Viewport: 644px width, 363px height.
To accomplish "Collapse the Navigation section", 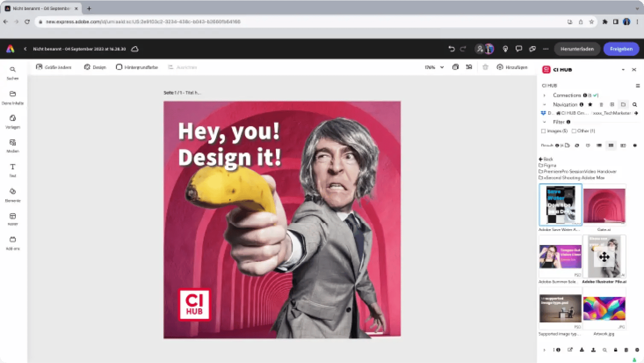I will (x=544, y=104).
